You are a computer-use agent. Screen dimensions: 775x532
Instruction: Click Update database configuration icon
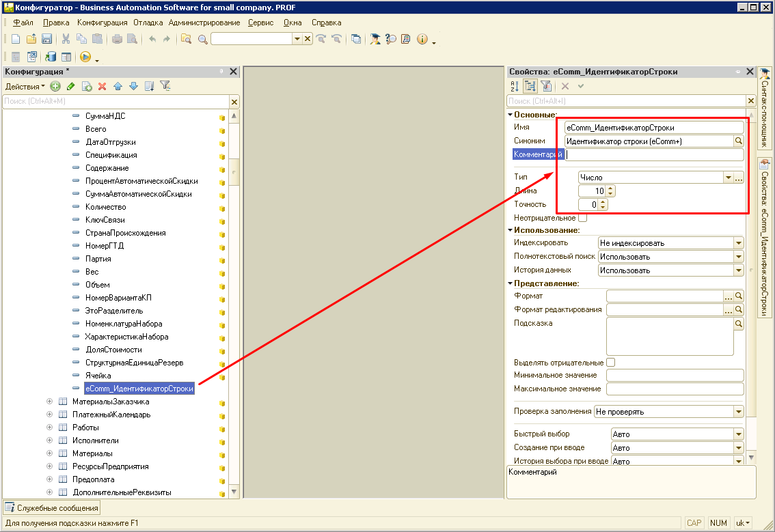pyautogui.click(x=50, y=57)
